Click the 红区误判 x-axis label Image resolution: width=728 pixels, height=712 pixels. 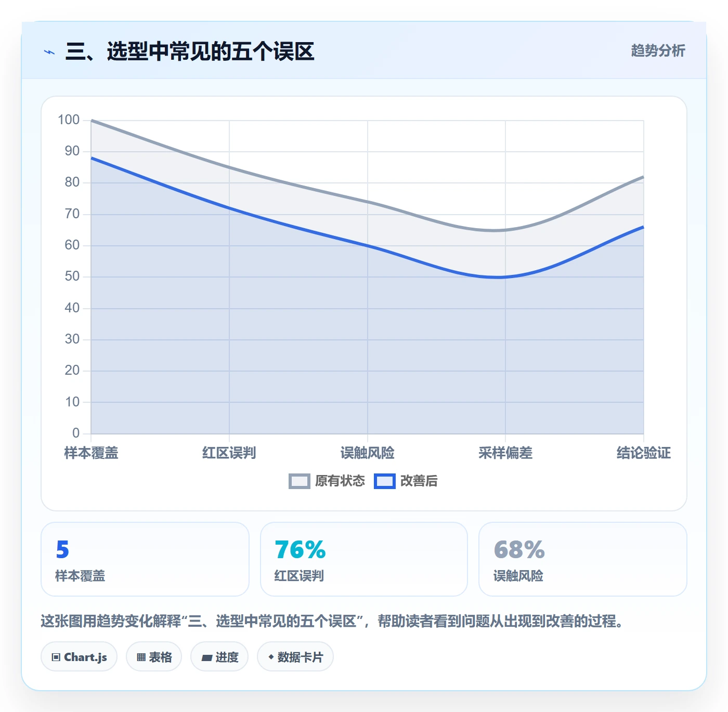pos(229,453)
